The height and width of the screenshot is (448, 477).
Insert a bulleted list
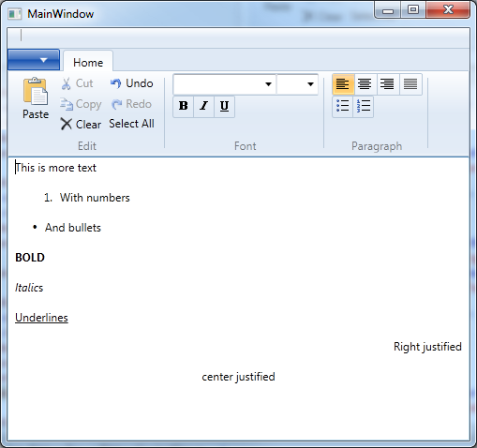coord(343,107)
